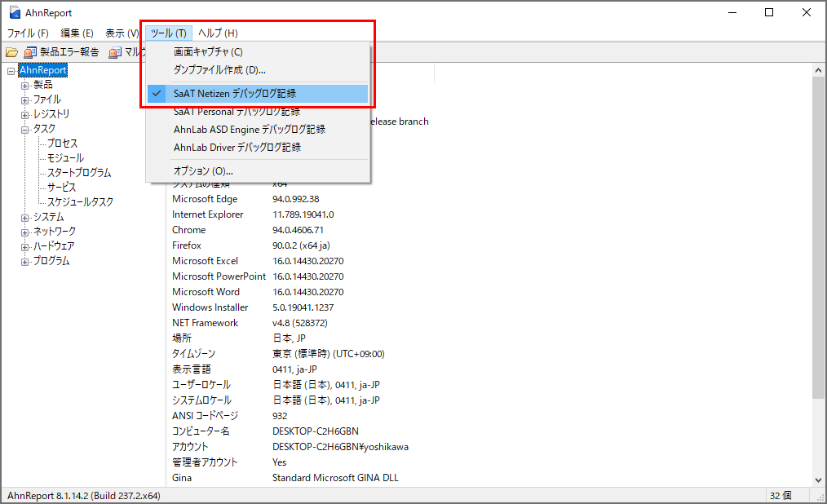Expand the プログラム tree node

(x=24, y=262)
